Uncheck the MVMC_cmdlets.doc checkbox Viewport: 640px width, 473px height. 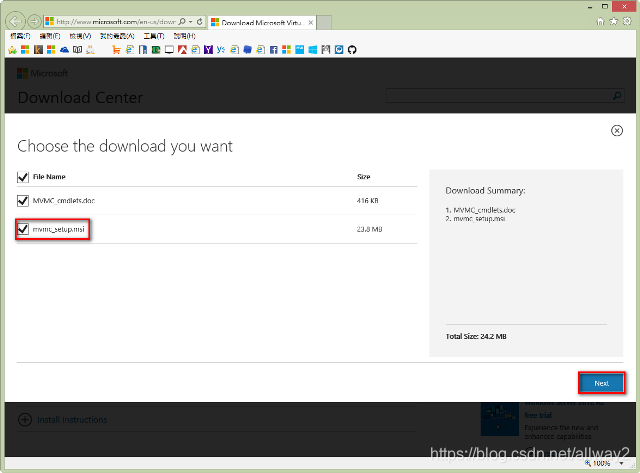(23, 201)
